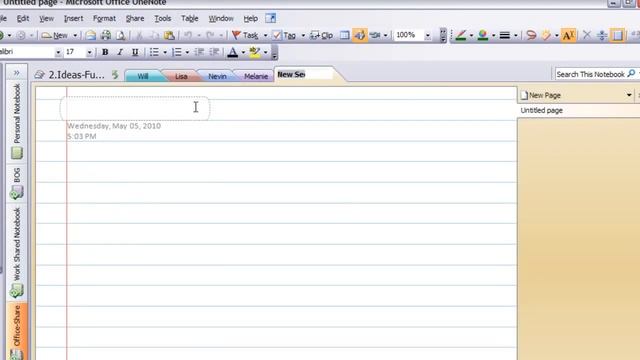Viewport: 640px width, 360px height.
Task: Click the Highlight marker icon
Action: [x=255, y=52]
